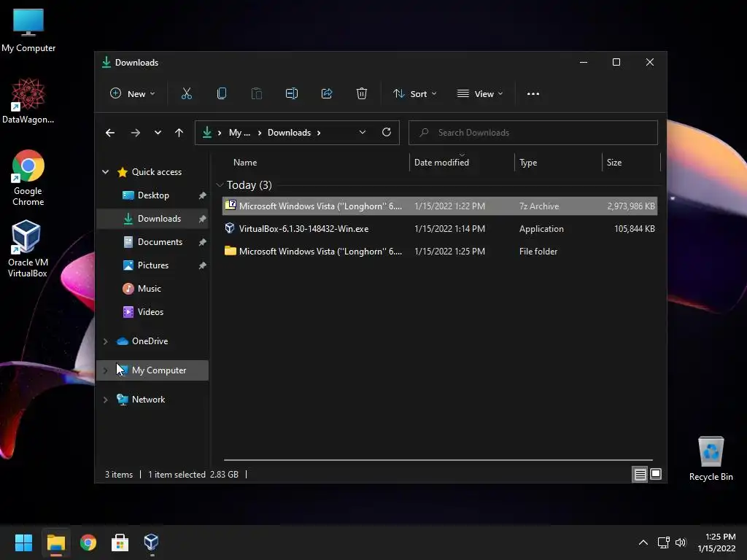Open the Sort dropdown menu
747x560 pixels.
(414, 94)
